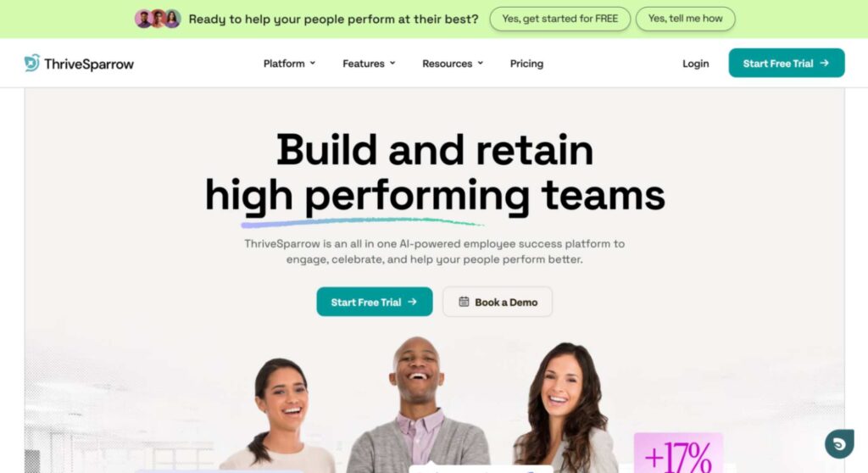Viewport: 868px width, 473px height.
Task: Expand the Platform dropdown chevron
Action: (313, 63)
